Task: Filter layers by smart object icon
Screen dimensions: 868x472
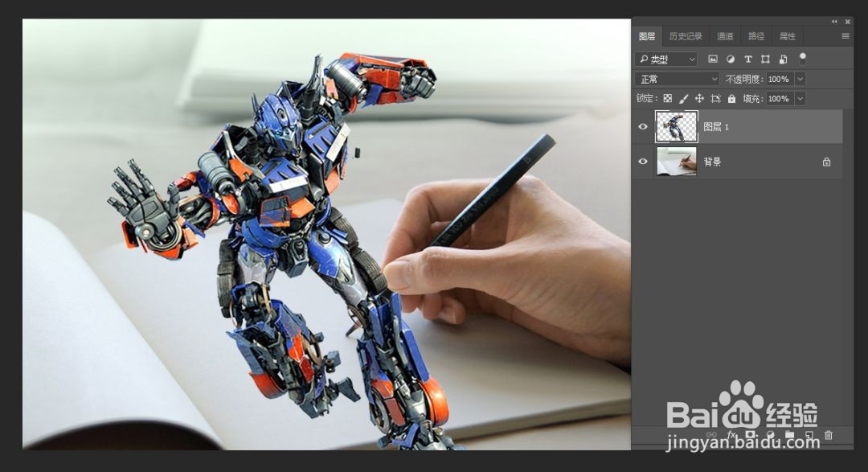Action: pos(784,59)
